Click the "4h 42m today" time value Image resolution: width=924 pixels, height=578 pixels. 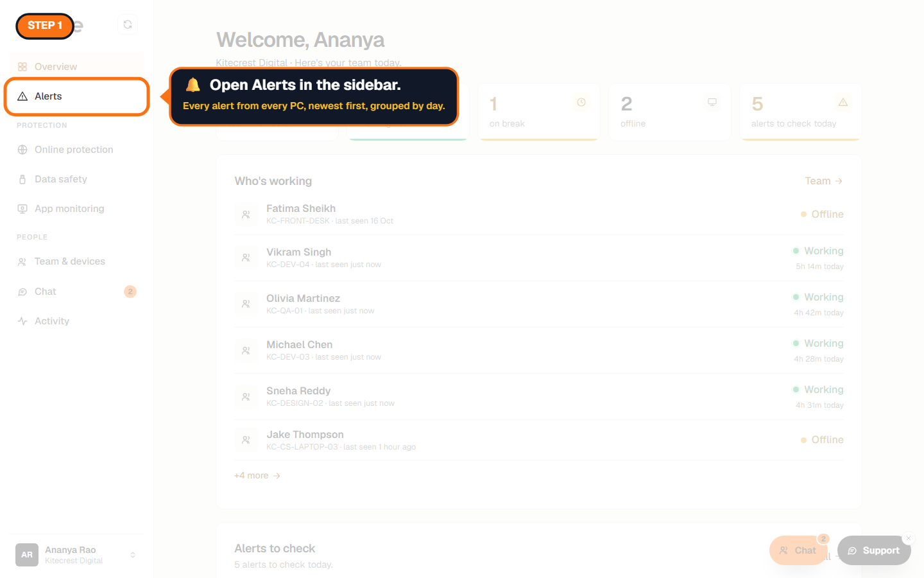pos(819,313)
